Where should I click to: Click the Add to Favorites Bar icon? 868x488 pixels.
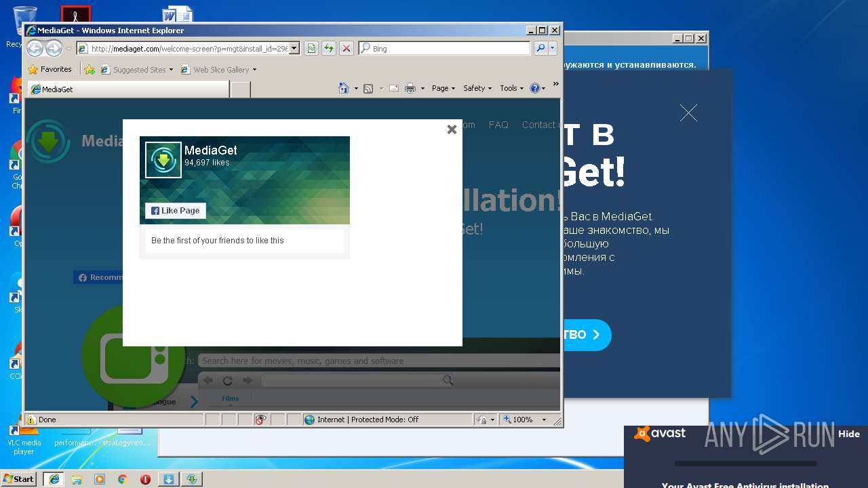pyautogui.click(x=90, y=69)
